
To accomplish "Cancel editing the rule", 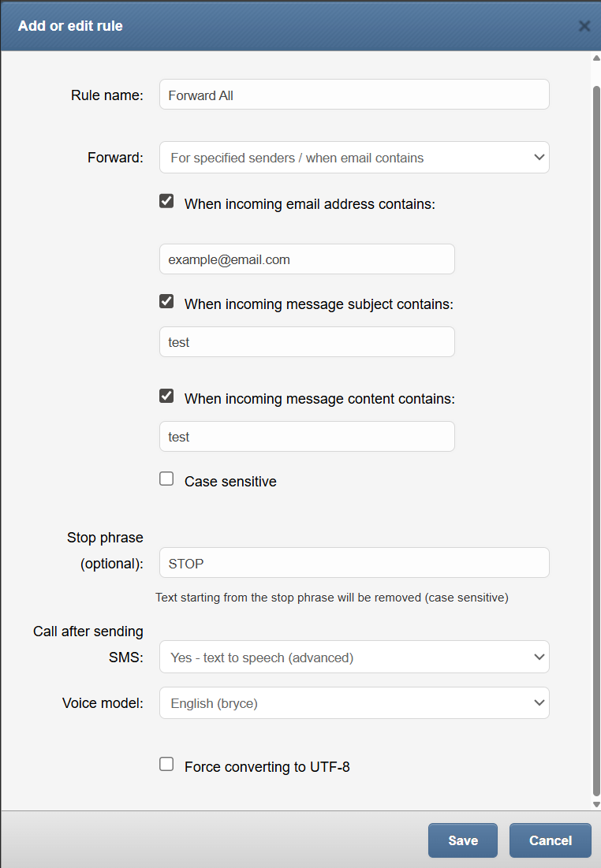I will pyautogui.click(x=551, y=840).
